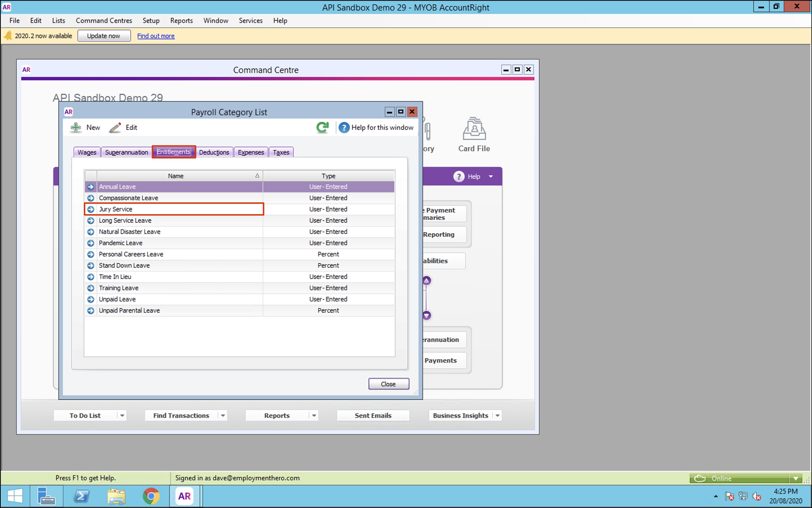812x508 pixels.
Task: Sort the list by Name column header
Action: coord(180,176)
